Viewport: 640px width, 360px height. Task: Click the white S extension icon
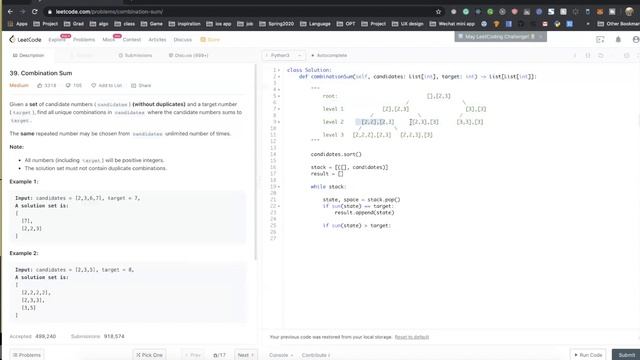tap(551, 12)
